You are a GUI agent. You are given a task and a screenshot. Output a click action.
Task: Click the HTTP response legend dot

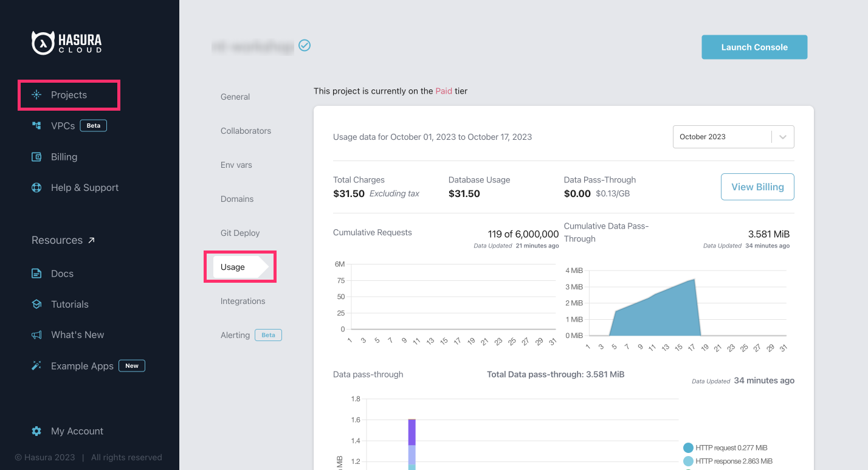coord(689,461)
